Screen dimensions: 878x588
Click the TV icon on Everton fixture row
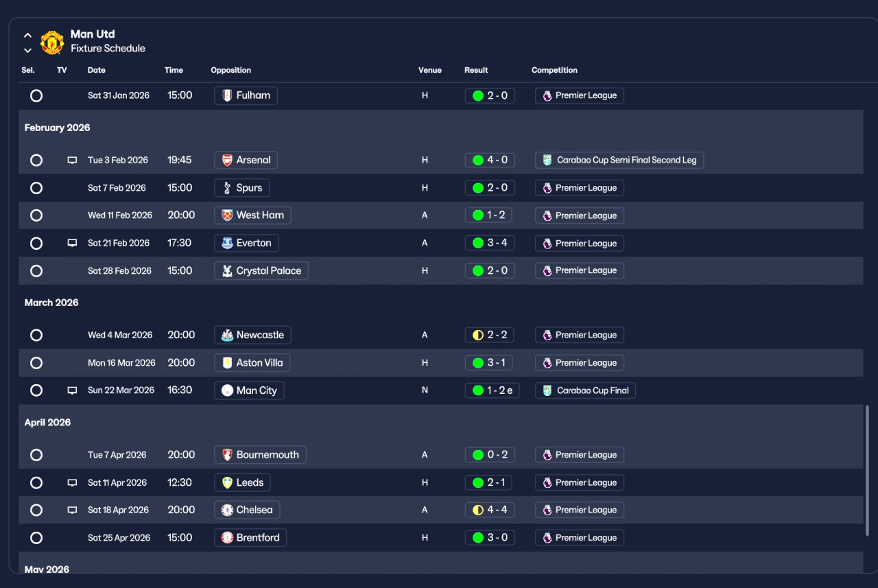point(72,243)
